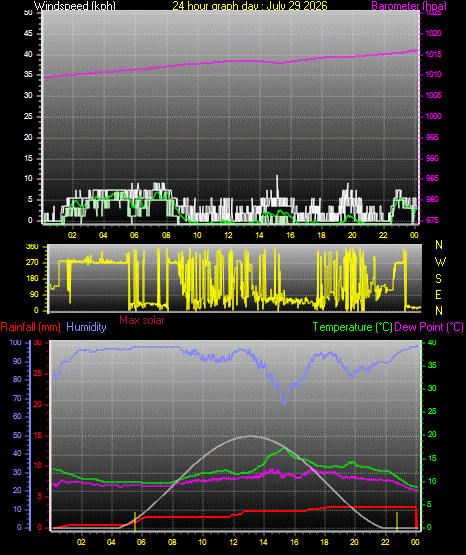Click the "Barometer (hpa)" axis title
The height and width of the screenshot is (555, 466).
409,6
